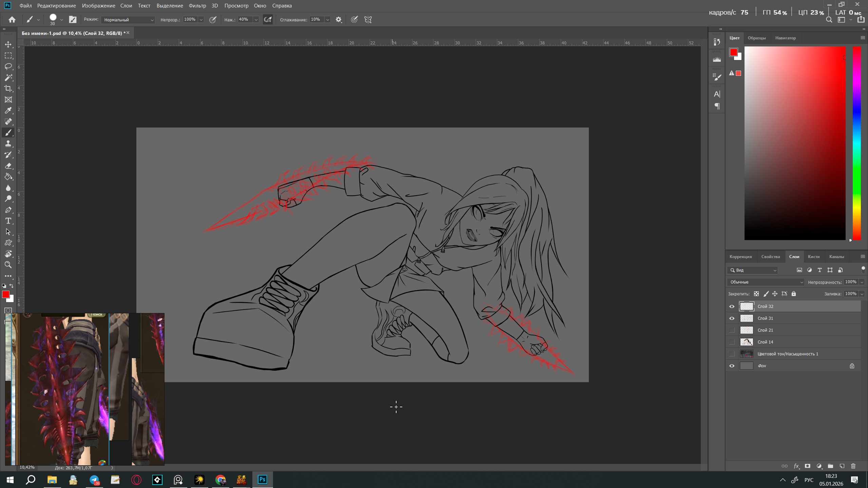Select the Zoom tool in the toolbar
This screenshot has width=868, height=488.
[x=8, y=265]
